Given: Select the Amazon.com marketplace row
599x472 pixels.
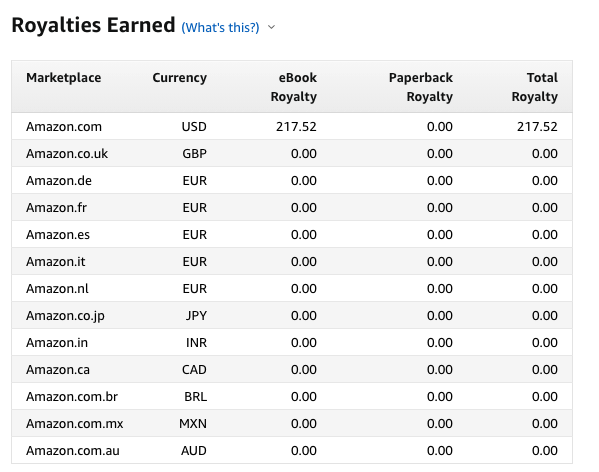Looking at the screenshot, I should click(x=292, y=126).
